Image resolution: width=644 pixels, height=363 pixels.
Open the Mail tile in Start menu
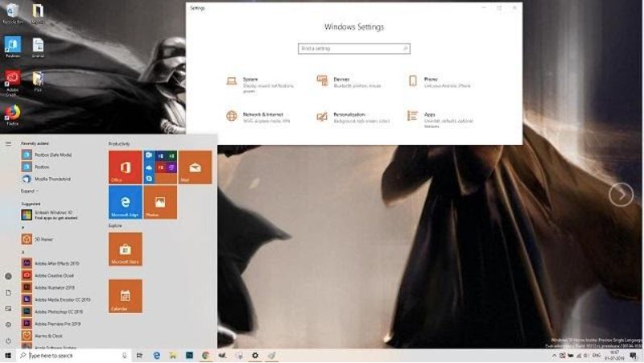tap(195, 167)
